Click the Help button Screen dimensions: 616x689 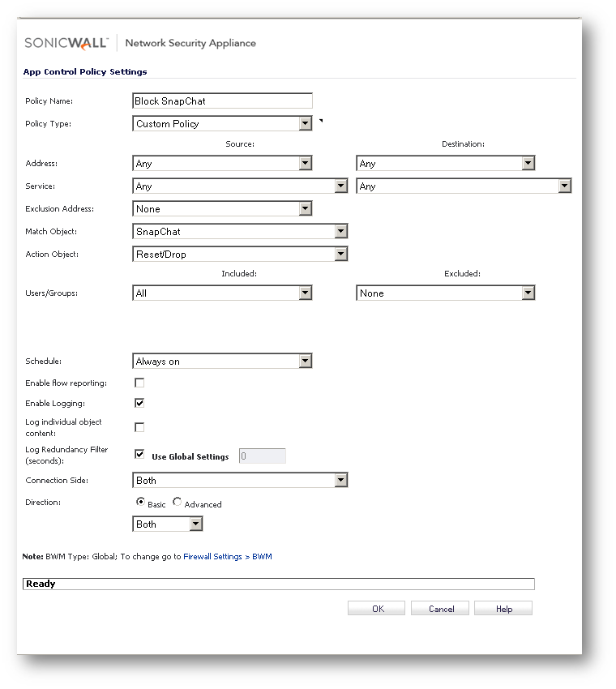503,609
